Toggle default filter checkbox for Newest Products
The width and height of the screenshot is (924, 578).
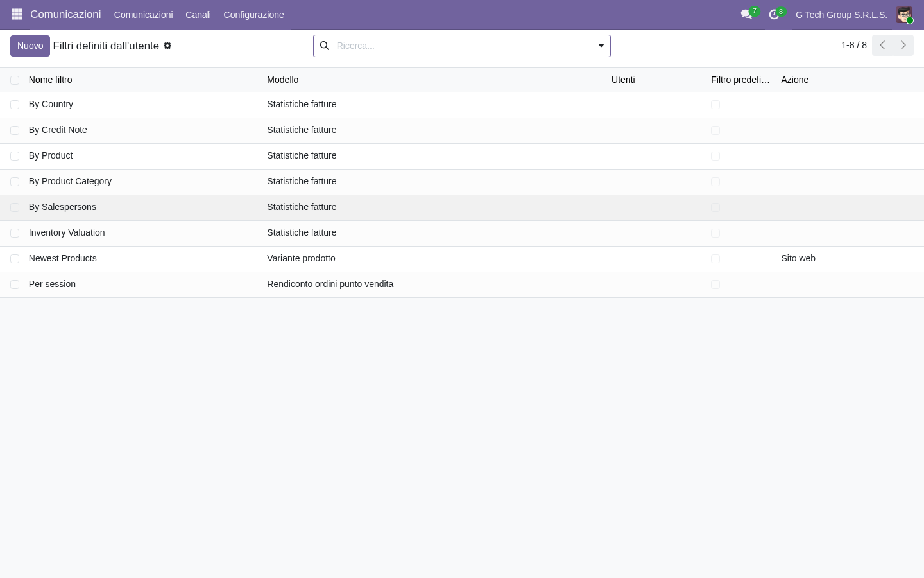coord(715,259)
